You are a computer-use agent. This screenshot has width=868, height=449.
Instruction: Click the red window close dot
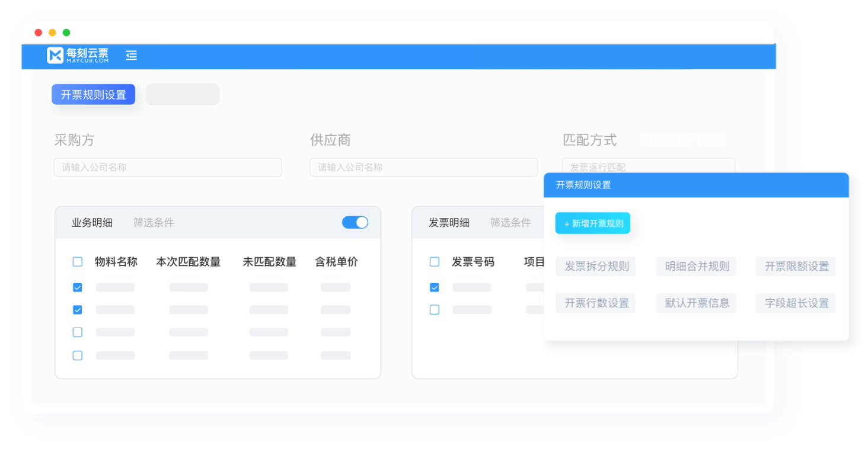tap(39, 33)
